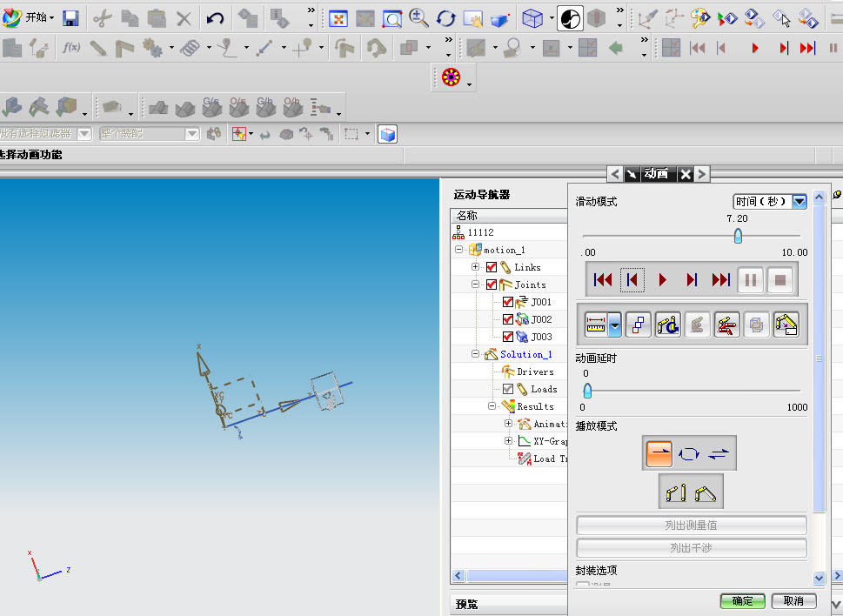Click the spring connector icon
The height and width of the screenshot is (616, 843).
[x=190, y=48]
